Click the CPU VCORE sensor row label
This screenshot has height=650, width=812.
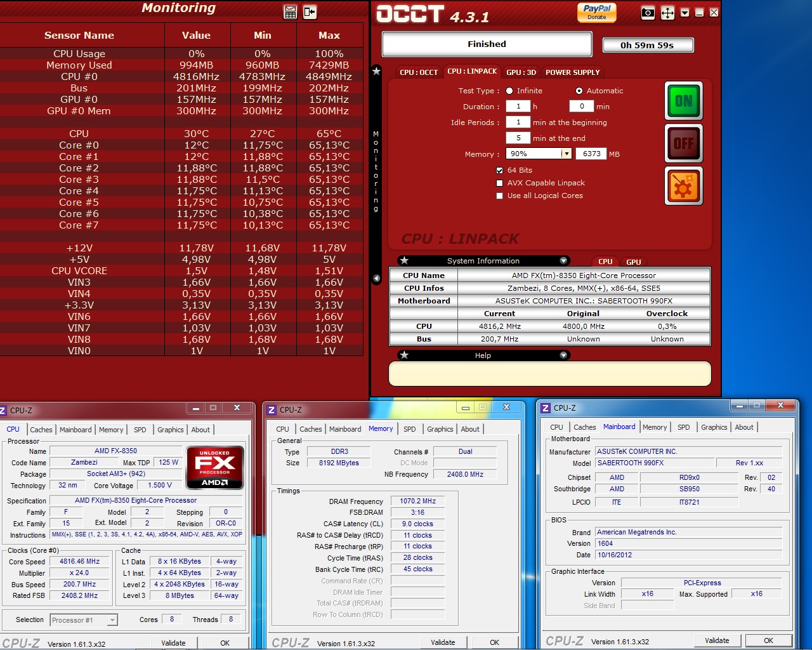79,270
